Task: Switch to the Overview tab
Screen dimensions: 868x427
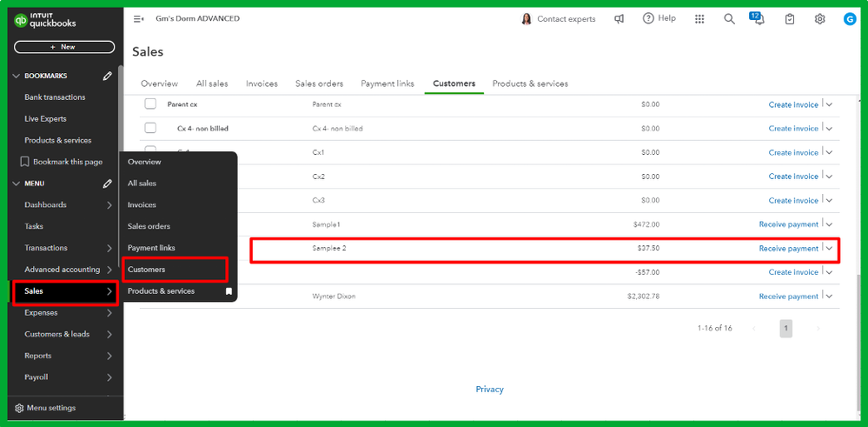Action: coord(159,83)
